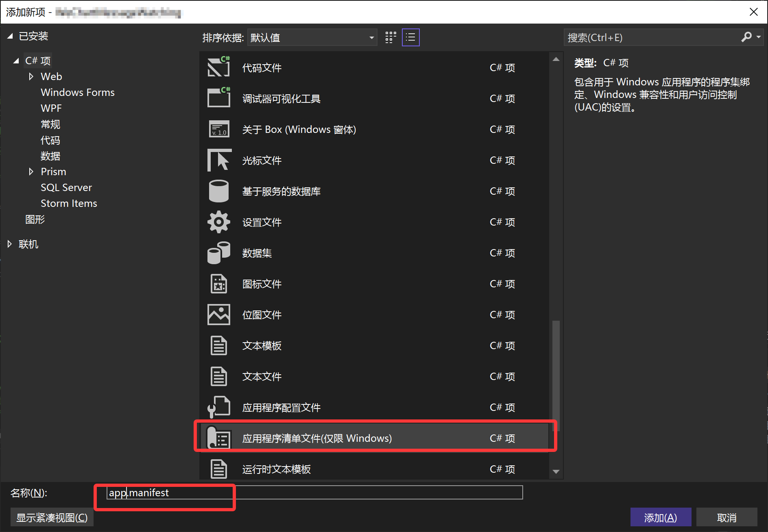This screenshot has height=532, width=768.
Task: Select the 位图文件 item name
Action: (262, 315)
